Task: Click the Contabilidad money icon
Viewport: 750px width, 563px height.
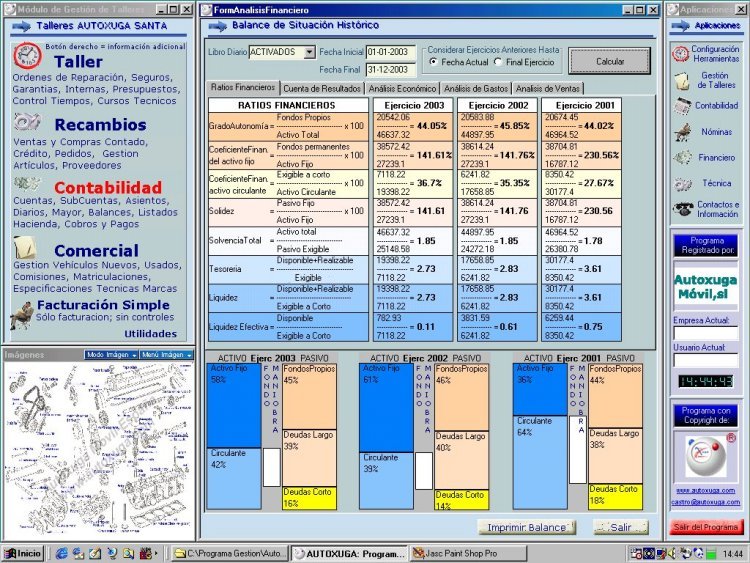Action: 27,184
